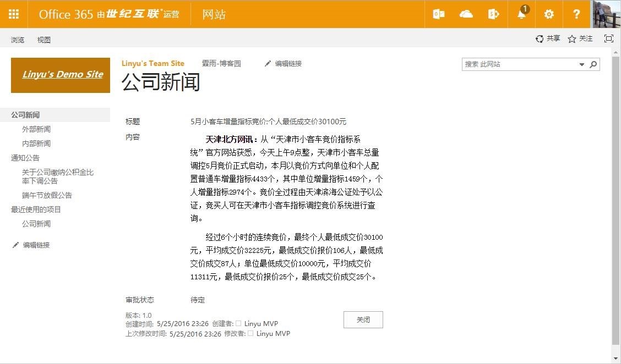
Task: Open 外部新闻 in left navigation
Action: coord(36,129)
